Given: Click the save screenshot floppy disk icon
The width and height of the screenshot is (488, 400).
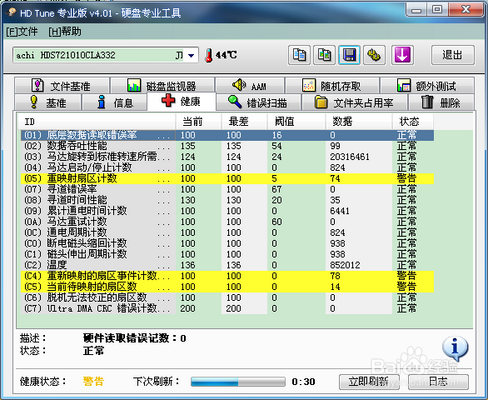Looking at the screenshot, I should point(349,55).
